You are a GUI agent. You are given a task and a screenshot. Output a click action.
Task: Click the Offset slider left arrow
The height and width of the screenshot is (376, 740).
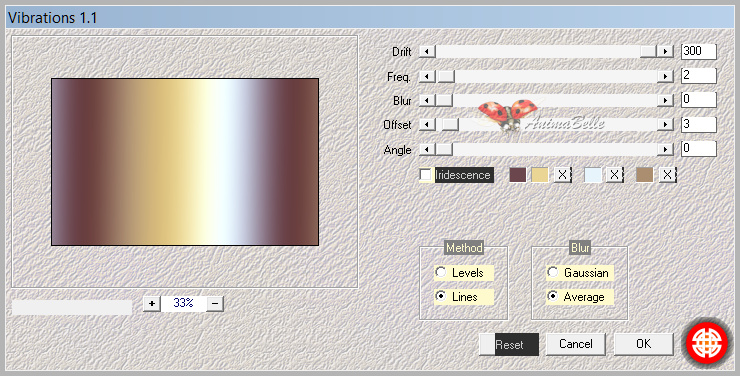coord(427,125)
